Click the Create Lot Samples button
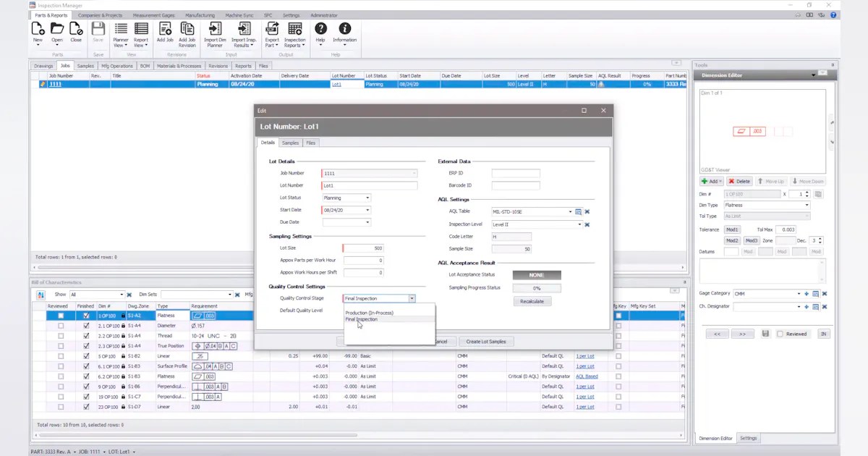The height and width of the screenshot is (456, 868). tap(486, 341)
